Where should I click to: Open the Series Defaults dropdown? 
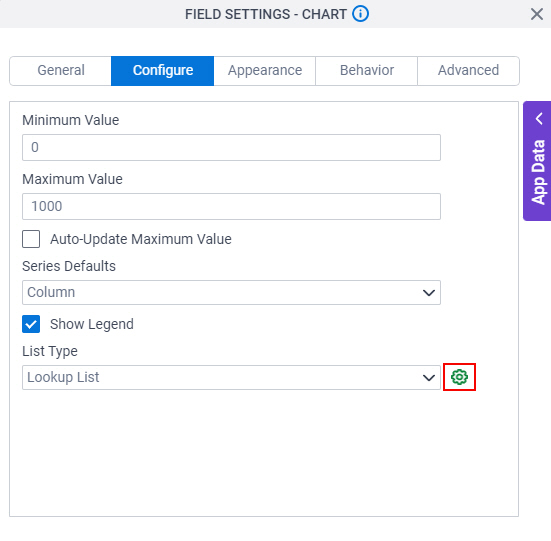[x=231, y=292]
